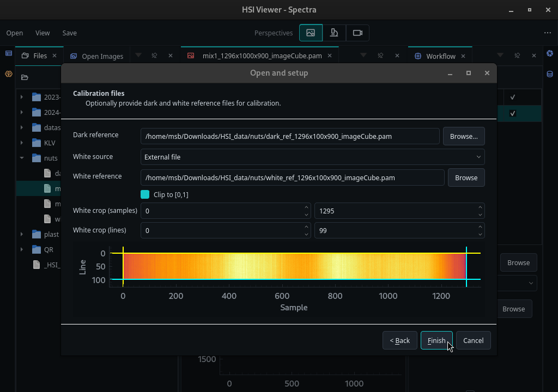Viewport: 558px width, 392px height.
Task: Click Finish to complete setup
Action: click(x=436, y=340)
